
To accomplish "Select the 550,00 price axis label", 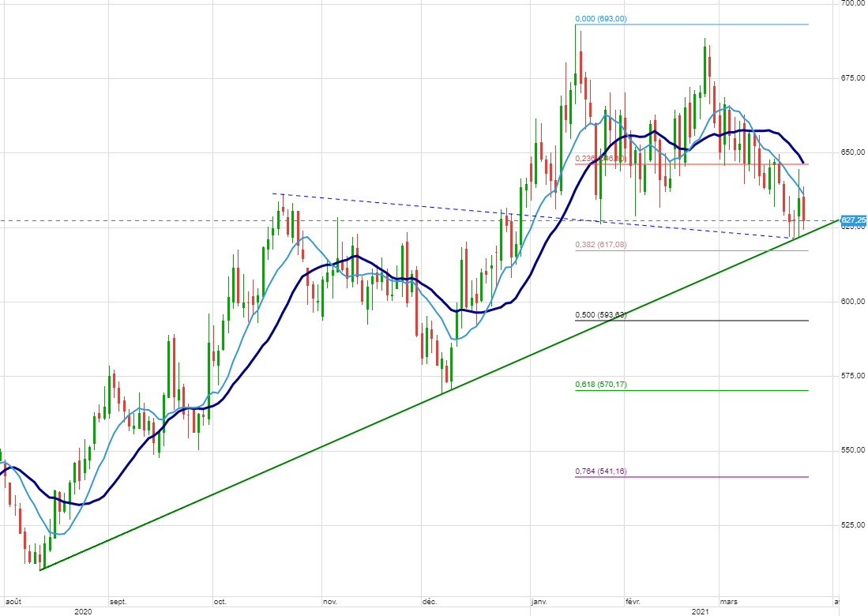I will click(853, 450).
